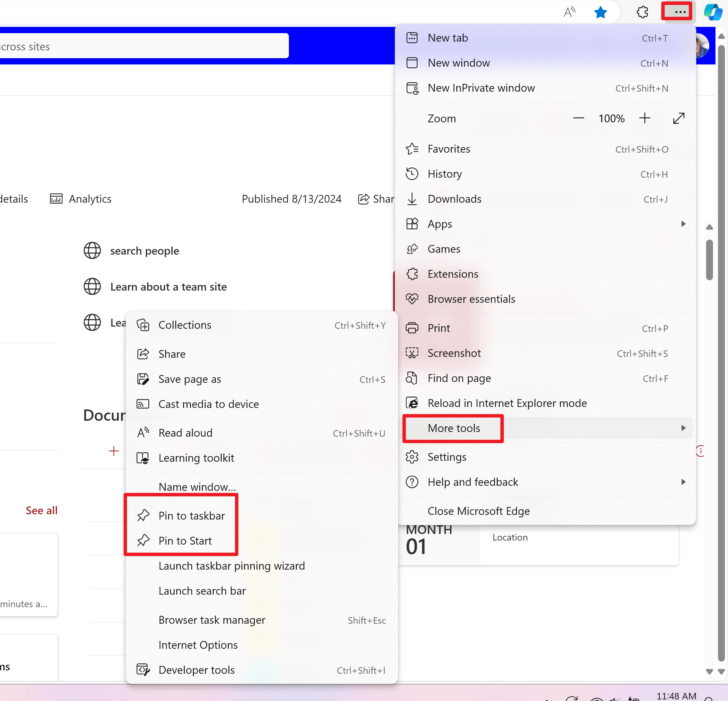Open the See all link
The image size is (728, 701).
click(x=42, y=511)
